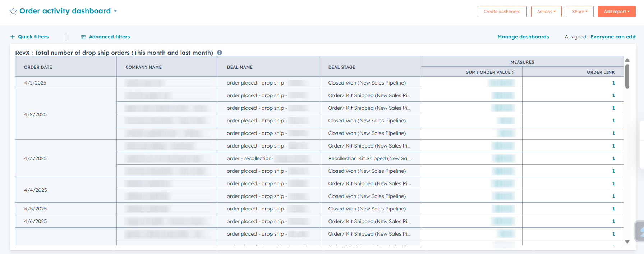Viewport: 644px width, 254px height.
Task: Click the ORDER LINK column header
Action: 573,72
